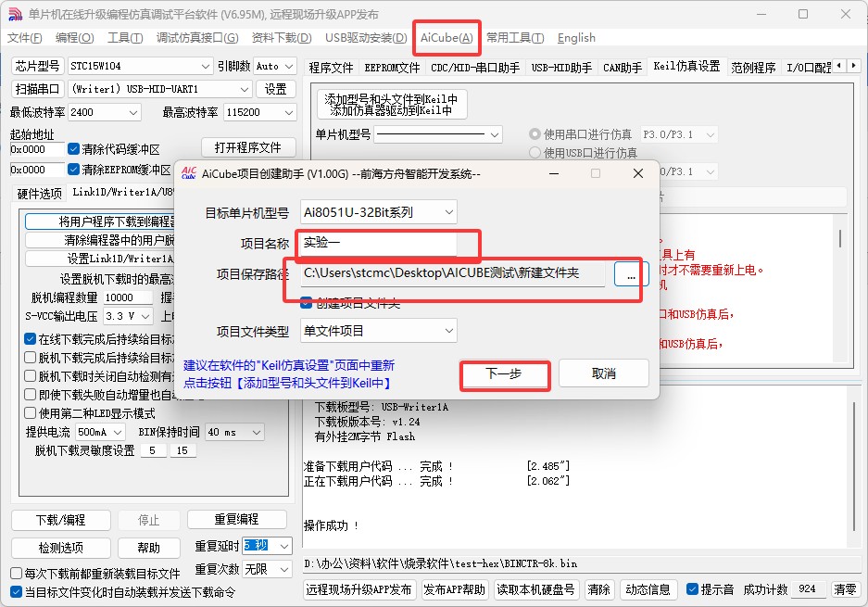Open the 资料下载(D) menu
The image size is (868, 607).
tap(282, 38)
